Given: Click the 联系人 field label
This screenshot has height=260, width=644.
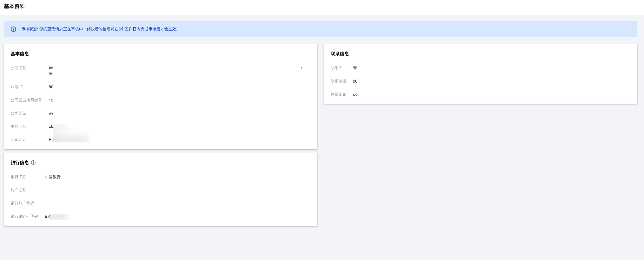Looking at the screenshot, I should (x=336, y=68).
